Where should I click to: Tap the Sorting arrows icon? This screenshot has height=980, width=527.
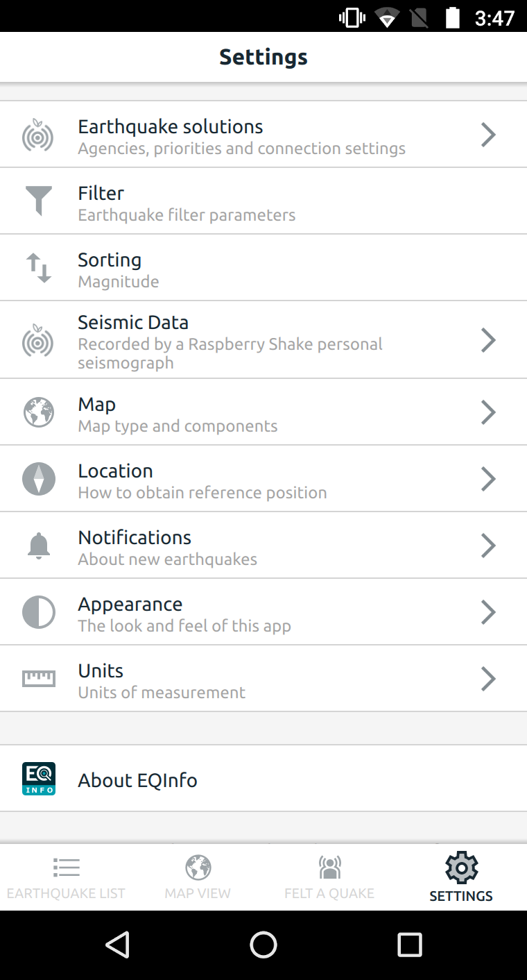coord(38,268)
